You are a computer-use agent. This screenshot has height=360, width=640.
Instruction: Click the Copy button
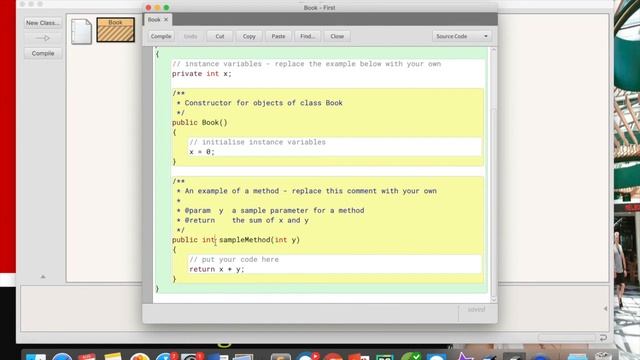[249, 36]
